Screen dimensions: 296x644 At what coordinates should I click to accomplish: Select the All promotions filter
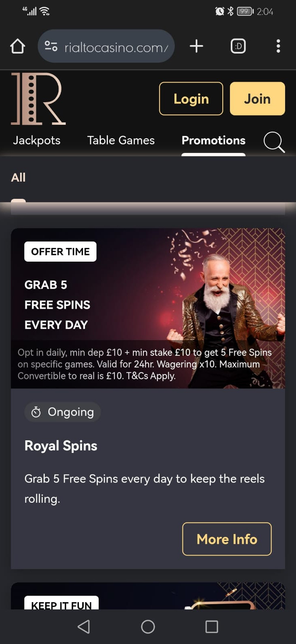coord(18,178)
